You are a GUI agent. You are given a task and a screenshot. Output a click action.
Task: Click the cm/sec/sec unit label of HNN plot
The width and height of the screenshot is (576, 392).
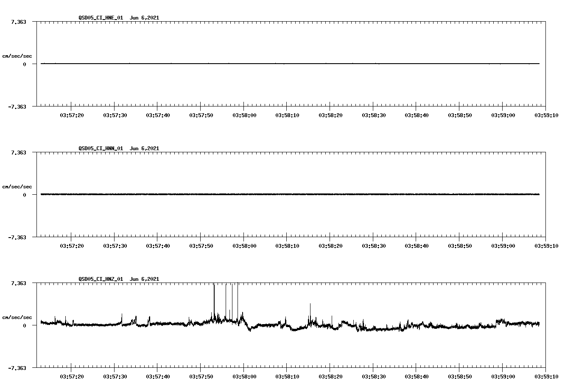(17, 187)
